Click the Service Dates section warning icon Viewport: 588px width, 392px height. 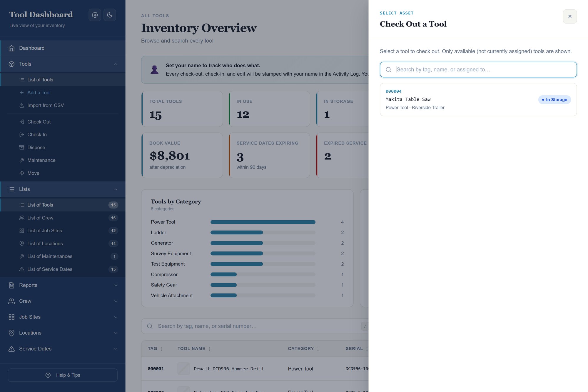click(x=11, y=349)
